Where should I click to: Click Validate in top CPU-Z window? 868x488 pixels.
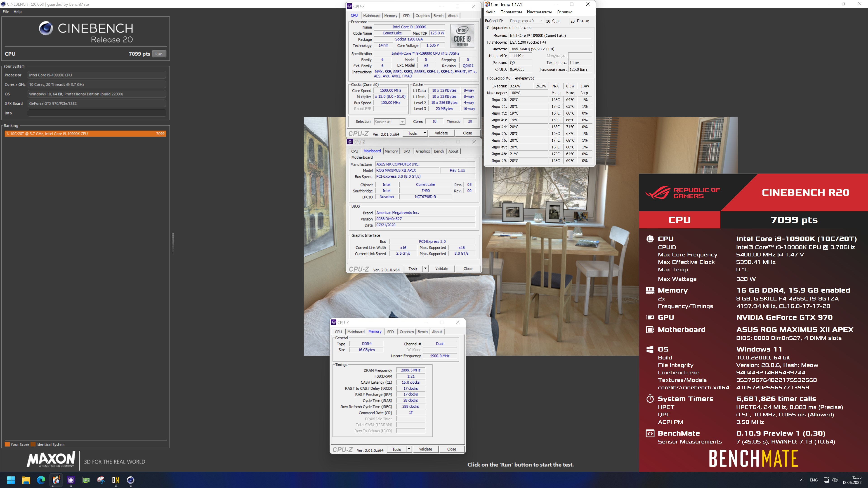[x=441, y=133]
